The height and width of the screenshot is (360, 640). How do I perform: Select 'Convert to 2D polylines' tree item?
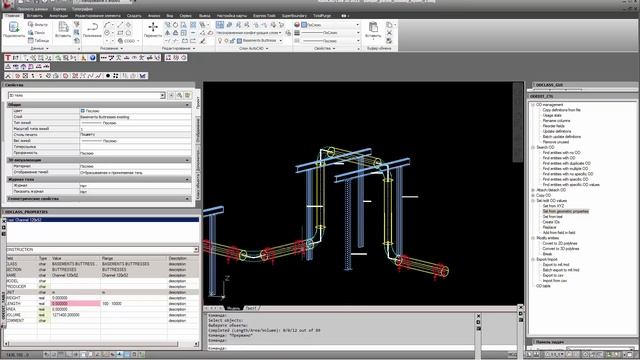pyautogui.click(x=561, y=243)
